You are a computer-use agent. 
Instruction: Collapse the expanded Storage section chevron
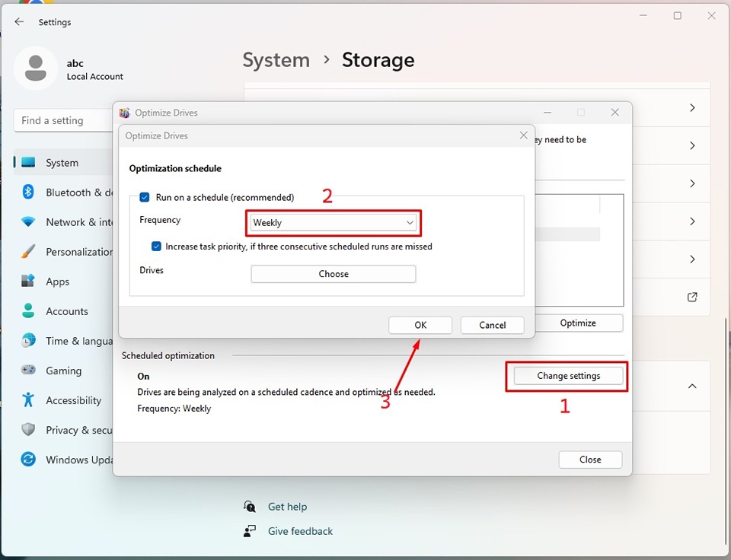pyautogui.click(x=692, y=387)
